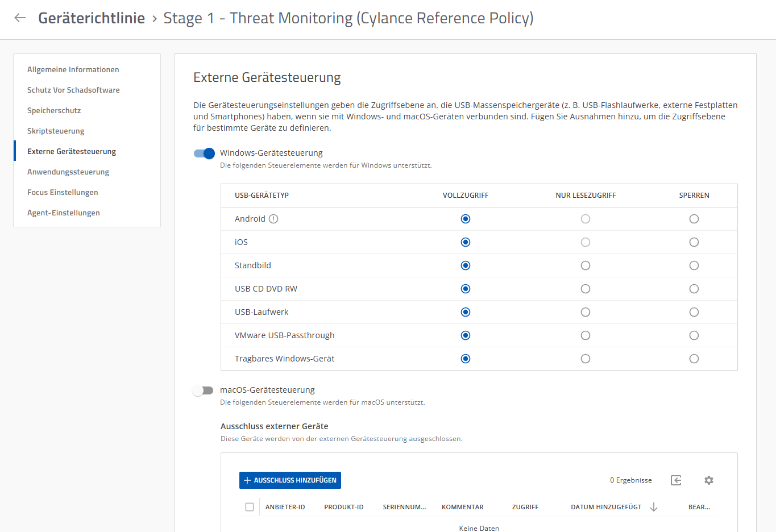Click the Android info warning icon
This screenshot has width=776, height=532.
(x=273, y=219)
